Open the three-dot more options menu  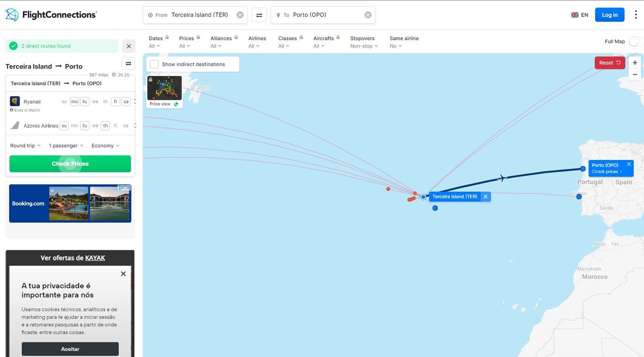636,15
